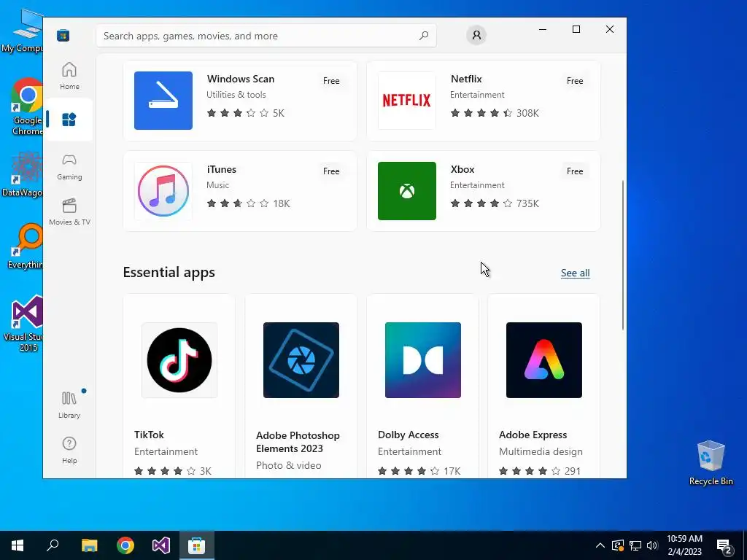Screen dimensions: 747x560
Task: Click the iTunes title text
Action: click(222, 169)
